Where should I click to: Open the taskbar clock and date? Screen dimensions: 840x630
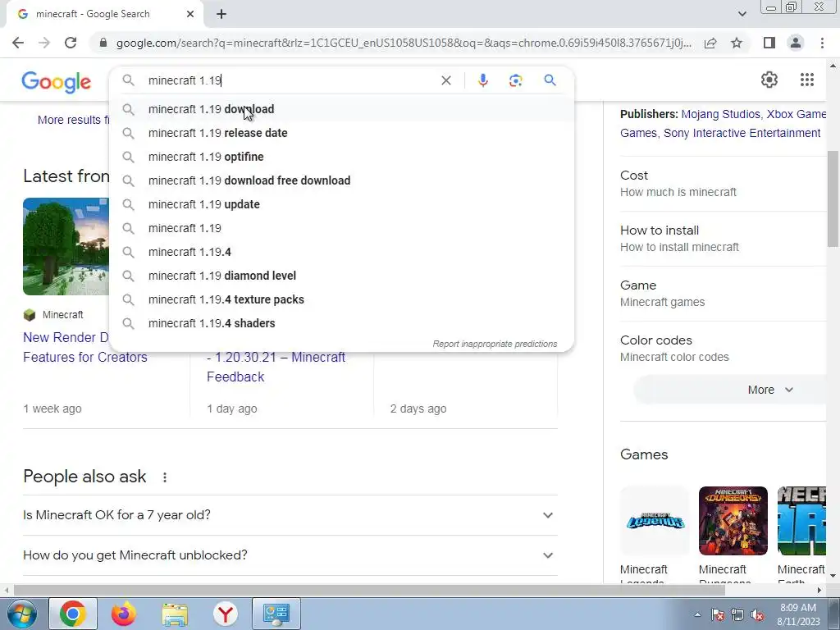pyautogui.click(x=798, y=614)
